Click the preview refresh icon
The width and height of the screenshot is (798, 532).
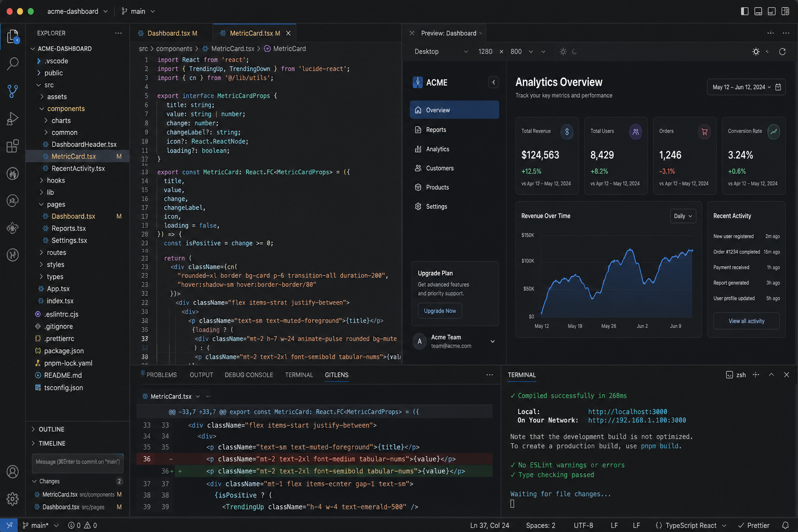pyautogui.click(x=782, y=51)
